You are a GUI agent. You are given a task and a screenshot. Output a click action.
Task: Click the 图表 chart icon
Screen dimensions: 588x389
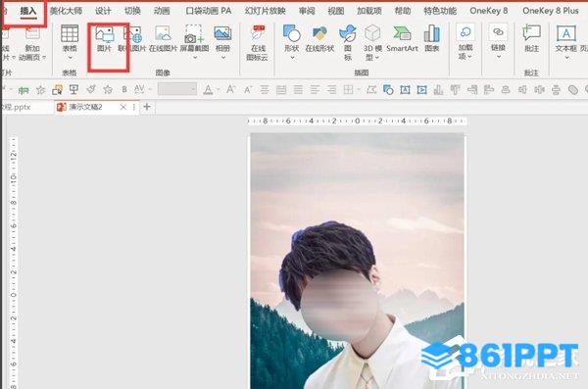pyautogui.click(x=432, y=33)
